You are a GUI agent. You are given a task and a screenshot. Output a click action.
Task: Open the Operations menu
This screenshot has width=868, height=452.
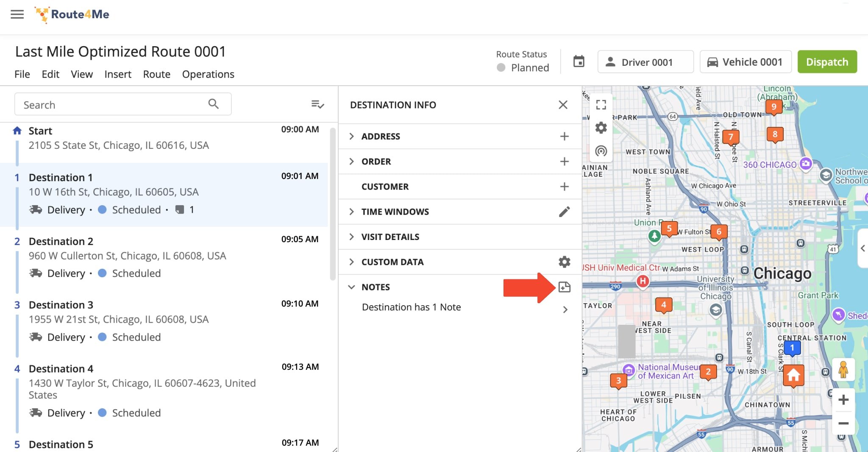[x=208, y=74]
